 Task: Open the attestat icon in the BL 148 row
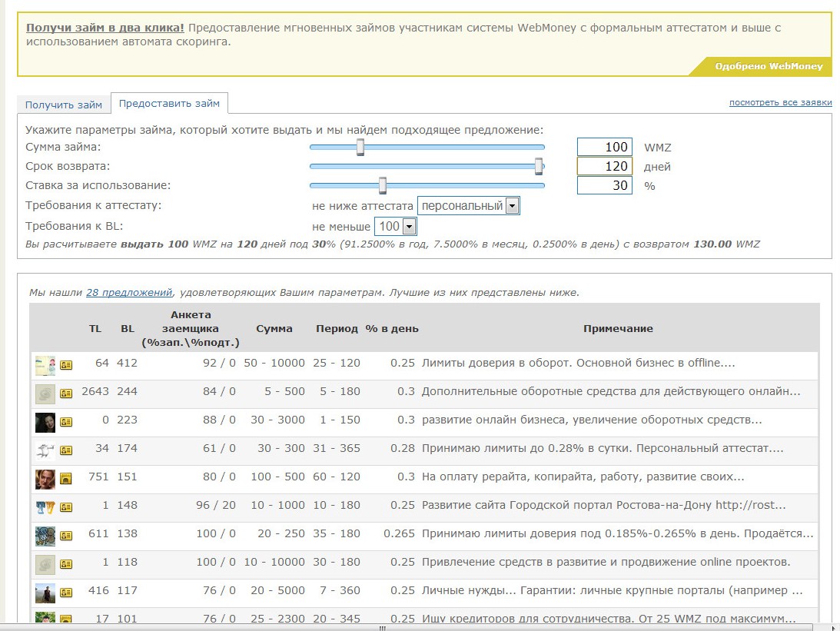[x=66, y=506]
